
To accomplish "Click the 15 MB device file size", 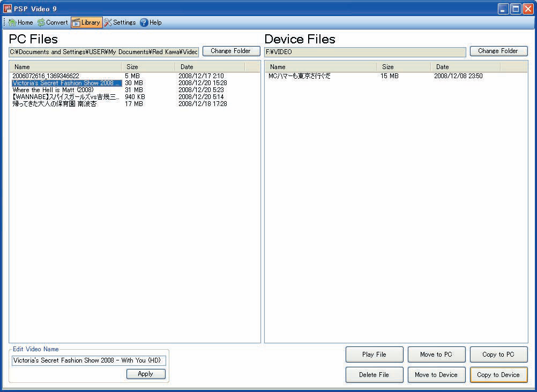I will (390, 76).
